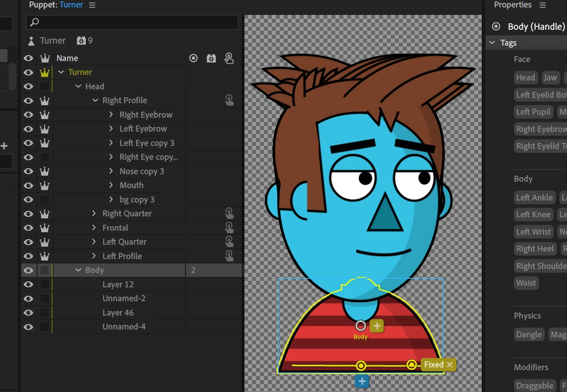
Task: Select the Right Quarter row
Action: click(131, 213)
